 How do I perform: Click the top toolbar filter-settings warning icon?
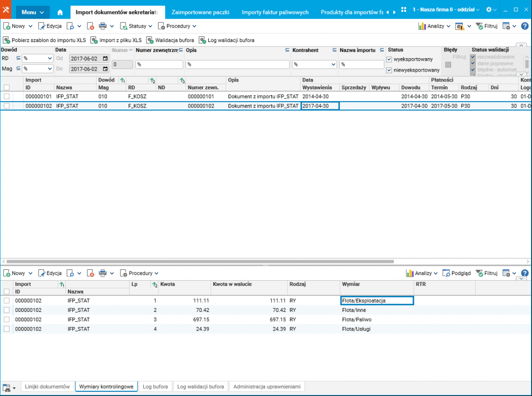(x=459, y=26)
